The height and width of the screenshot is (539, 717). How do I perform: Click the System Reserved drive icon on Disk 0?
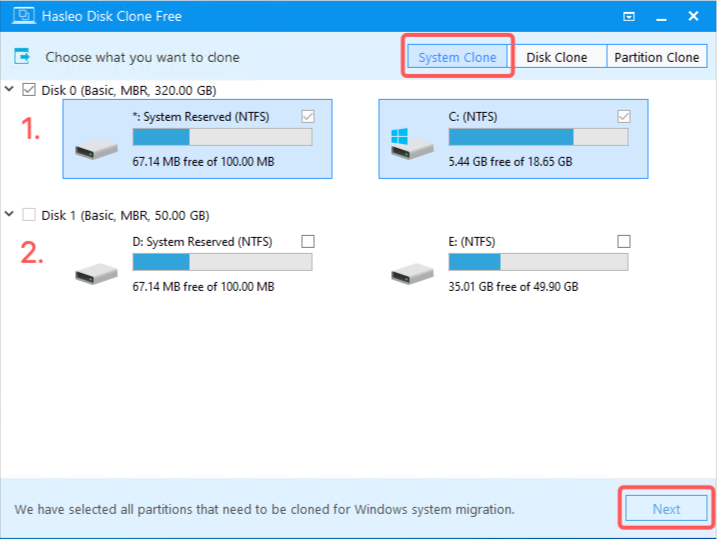click(96, 149)
